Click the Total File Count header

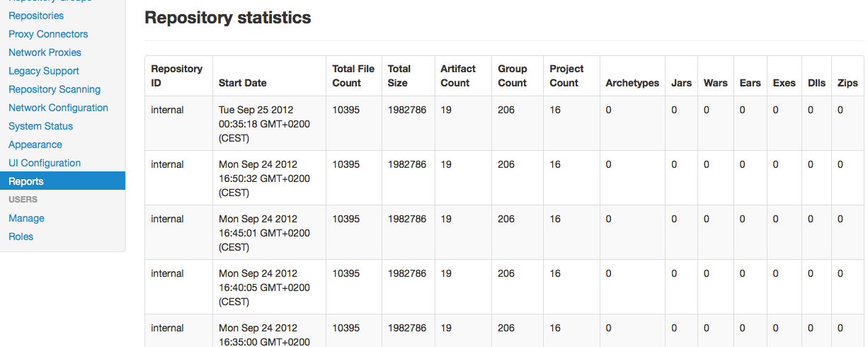(353, 76)
